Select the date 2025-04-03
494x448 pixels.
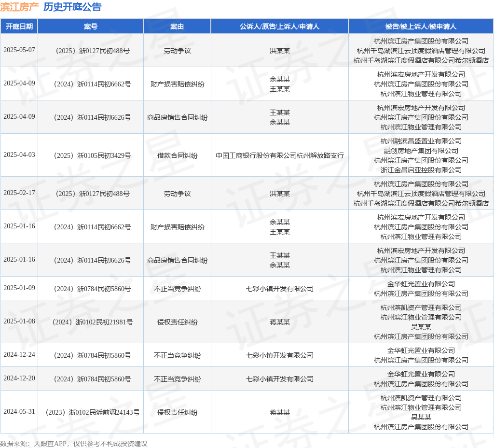19,155
